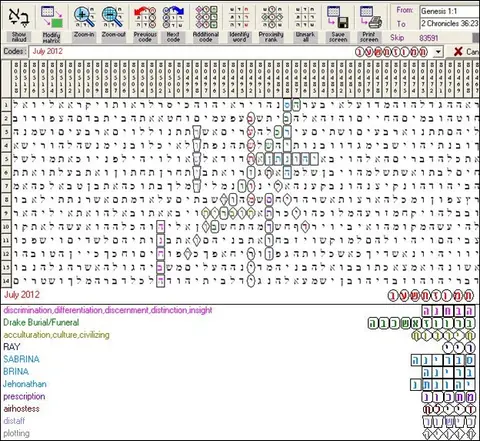Screen dimensions: 480x441
Task: Click the Next code label button
Action: (x=173, y=37)
